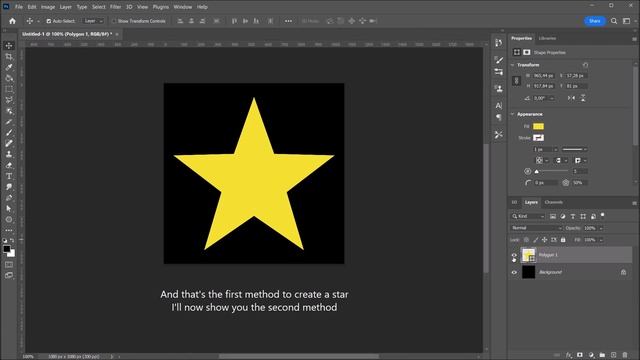
Task: Select the Crop tool
Action: pyautogui.click(x=9, y=56)
